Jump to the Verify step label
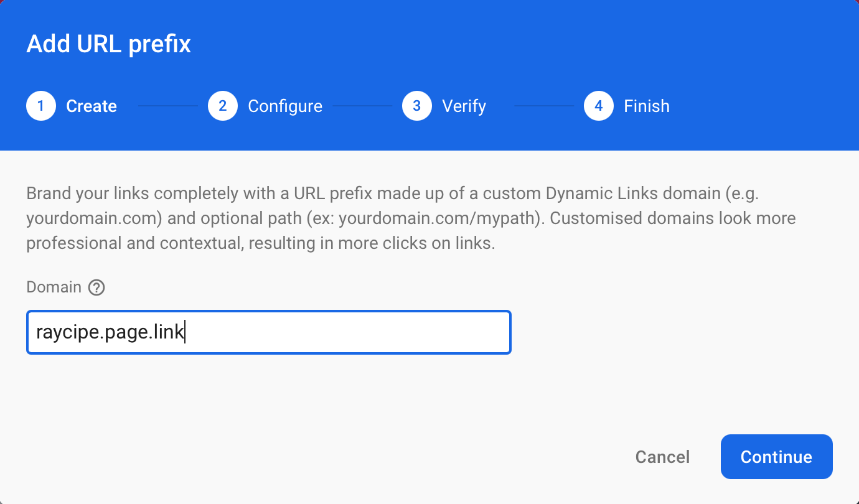 [464, 106]
